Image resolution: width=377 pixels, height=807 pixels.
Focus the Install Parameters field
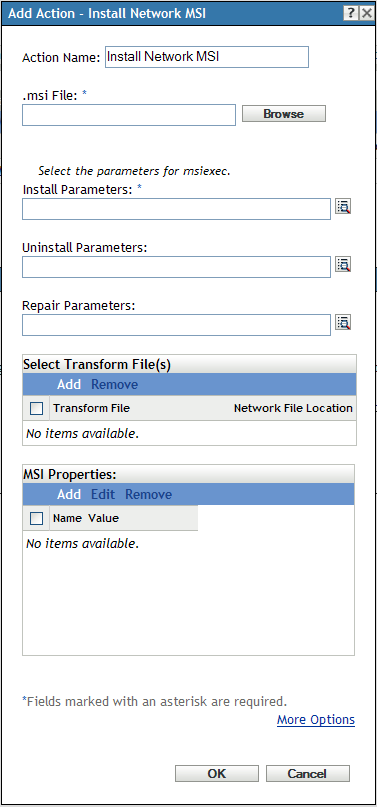[x=176, y=209]
